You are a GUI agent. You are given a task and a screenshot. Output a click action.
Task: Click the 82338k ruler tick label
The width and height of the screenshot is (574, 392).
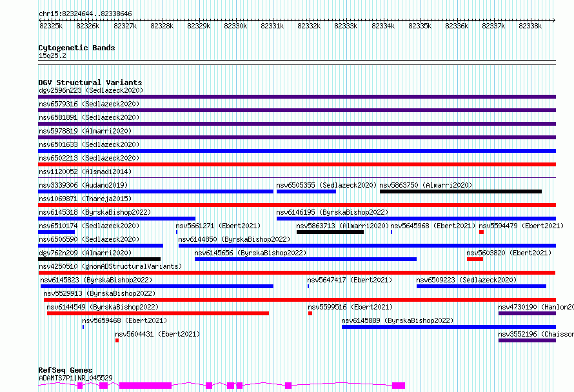(530, 26)
